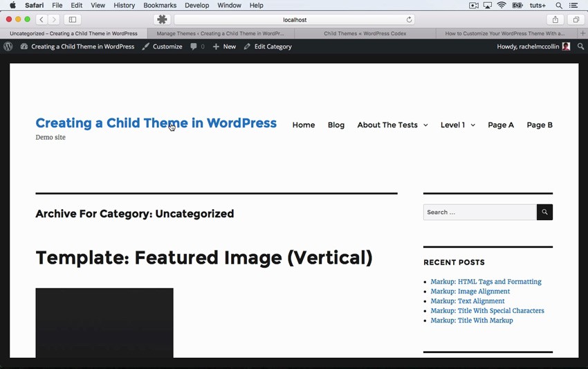The image size is (588, 369).
Task: Click Edit Category in admin bar
Action: coord(268,46)
